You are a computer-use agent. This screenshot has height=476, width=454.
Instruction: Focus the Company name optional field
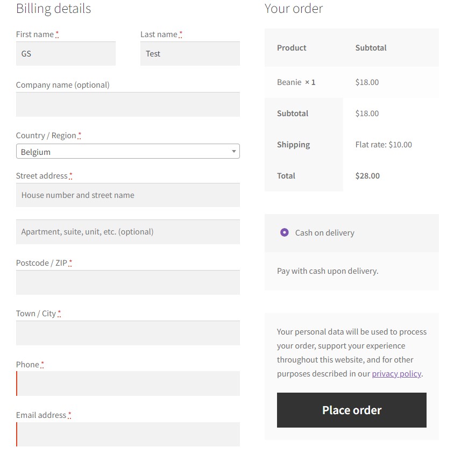point(127,104)
